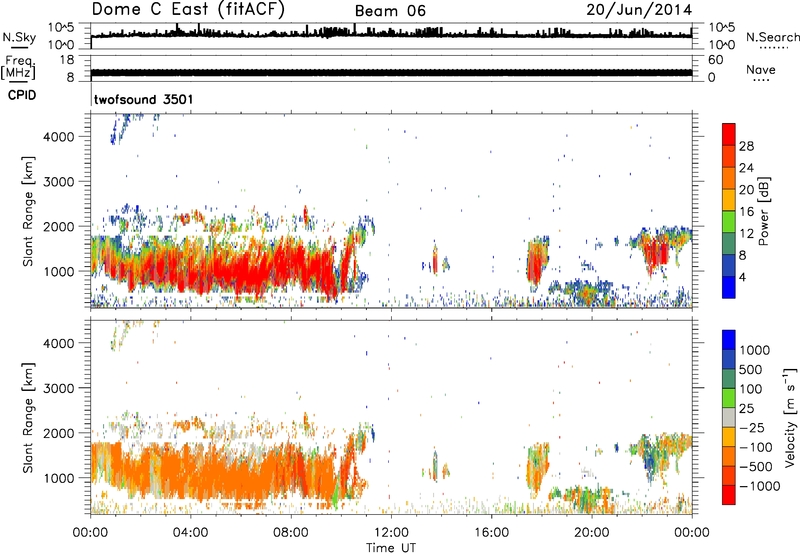
Task: Click the 'Power [dB]' colorbar label
Action: [763, 211]
